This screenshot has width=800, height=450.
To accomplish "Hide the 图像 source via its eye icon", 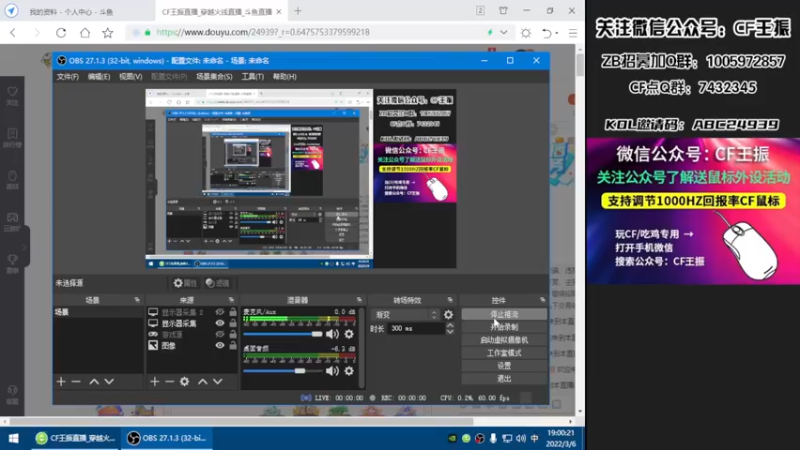I will [x=220, y=345].
